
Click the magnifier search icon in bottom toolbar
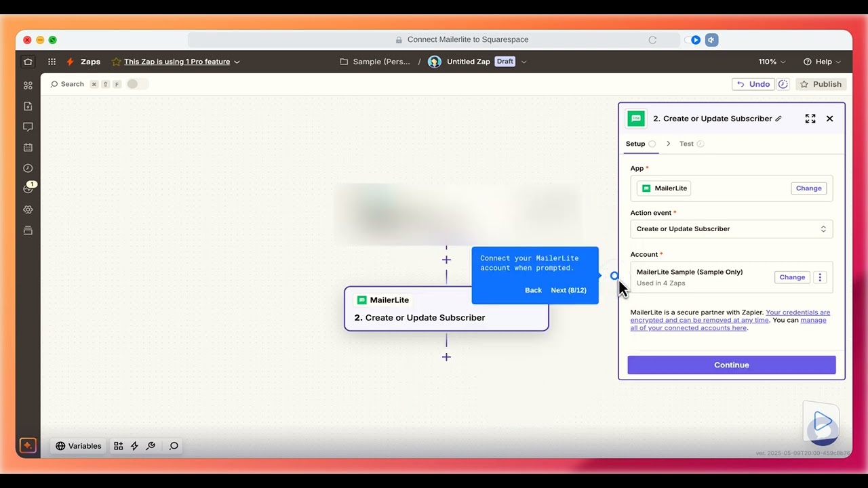pyautogui.click(x=174, y=446)
